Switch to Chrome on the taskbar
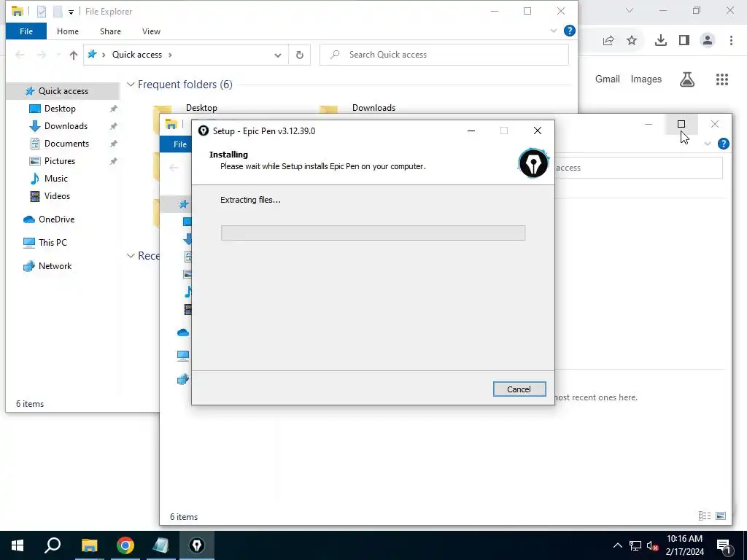 tap(125, 545)
